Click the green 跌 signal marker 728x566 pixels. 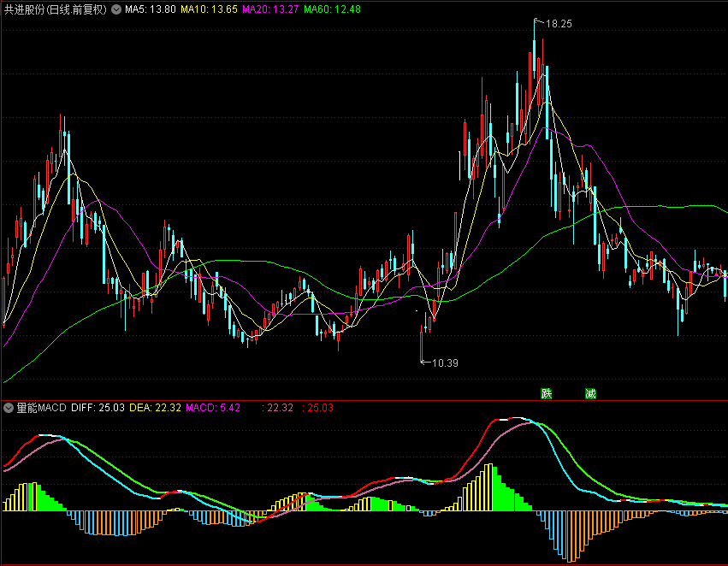pos(547,394)
